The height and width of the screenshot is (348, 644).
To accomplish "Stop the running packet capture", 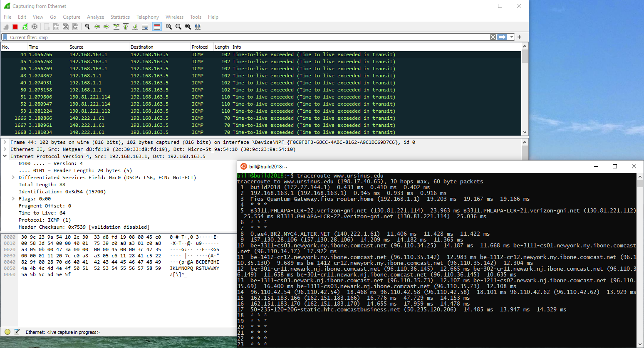I will 15,27.
